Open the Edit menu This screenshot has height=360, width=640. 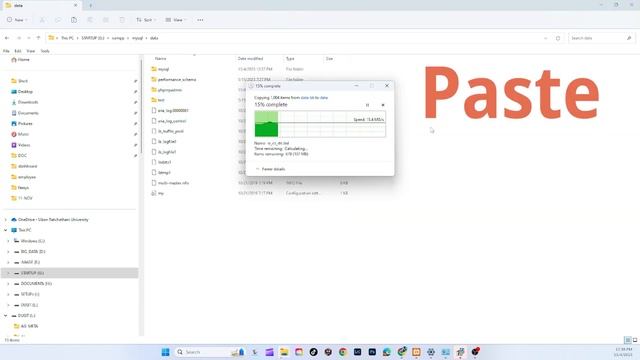tap(18, 51)
